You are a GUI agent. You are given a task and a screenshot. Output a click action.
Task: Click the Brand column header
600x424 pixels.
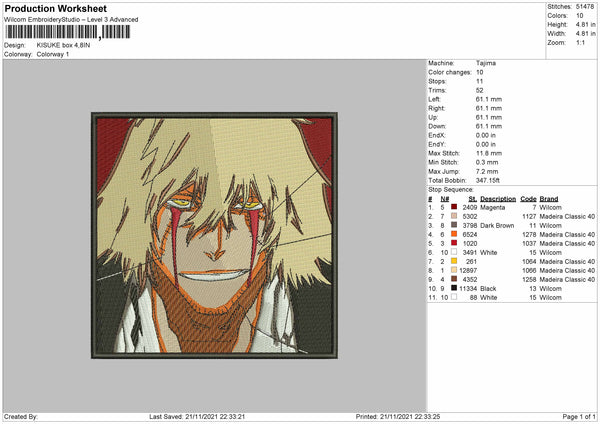point(549,199)
